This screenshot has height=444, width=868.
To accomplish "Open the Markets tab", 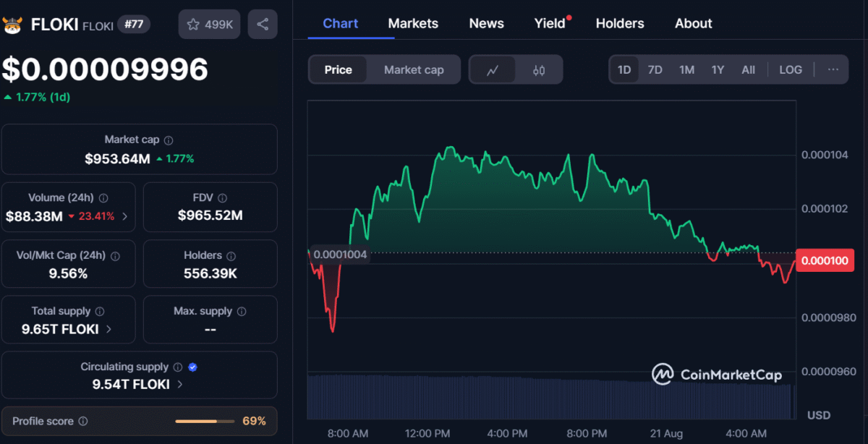I will 413,23.
